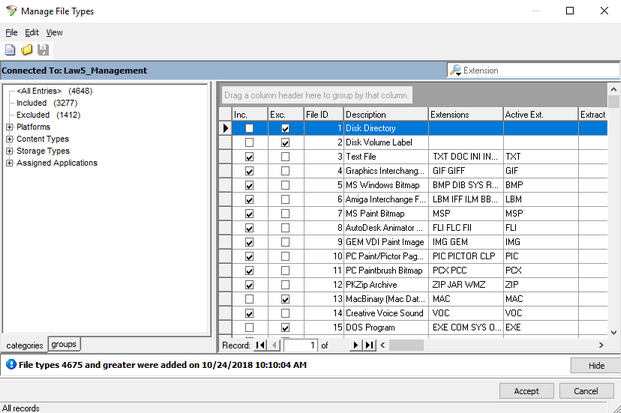Click the Exc. column header

286,114
